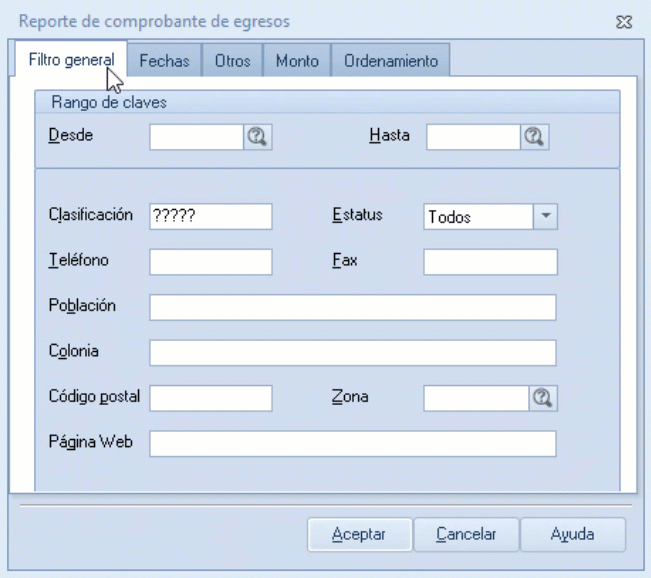Select the Filtro general tab
This screenshot has height=578, width=651.
[x=71, y=60]
